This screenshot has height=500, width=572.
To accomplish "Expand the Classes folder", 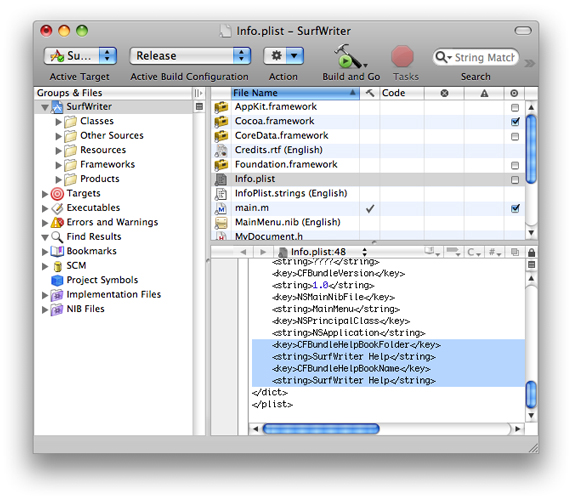I will [58, 121].
